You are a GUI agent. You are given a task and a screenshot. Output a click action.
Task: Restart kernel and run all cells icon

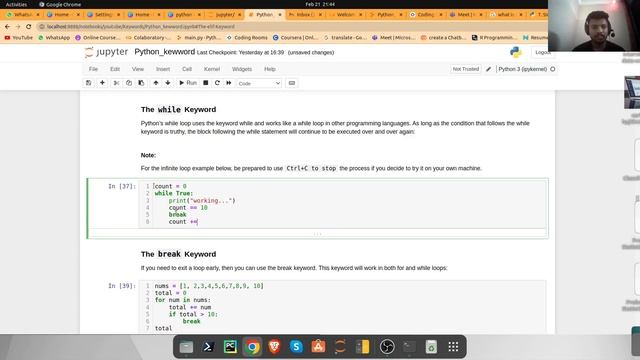tap(229, 83)
